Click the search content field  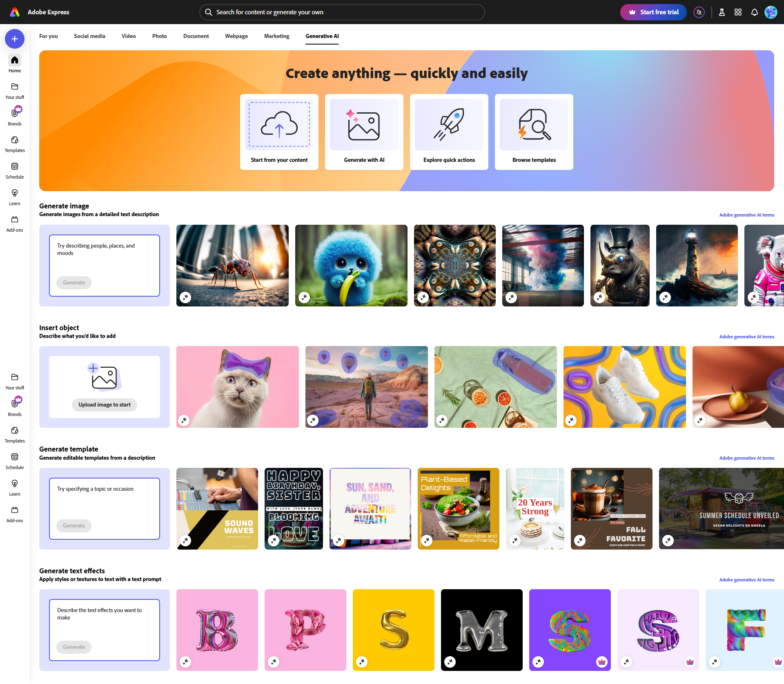(342, 12)
